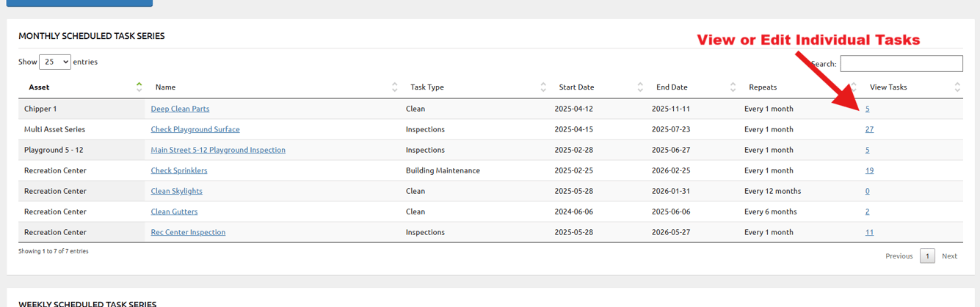Click start date 2025-04-12
The image size is (980, 307).
pos(574,109)
